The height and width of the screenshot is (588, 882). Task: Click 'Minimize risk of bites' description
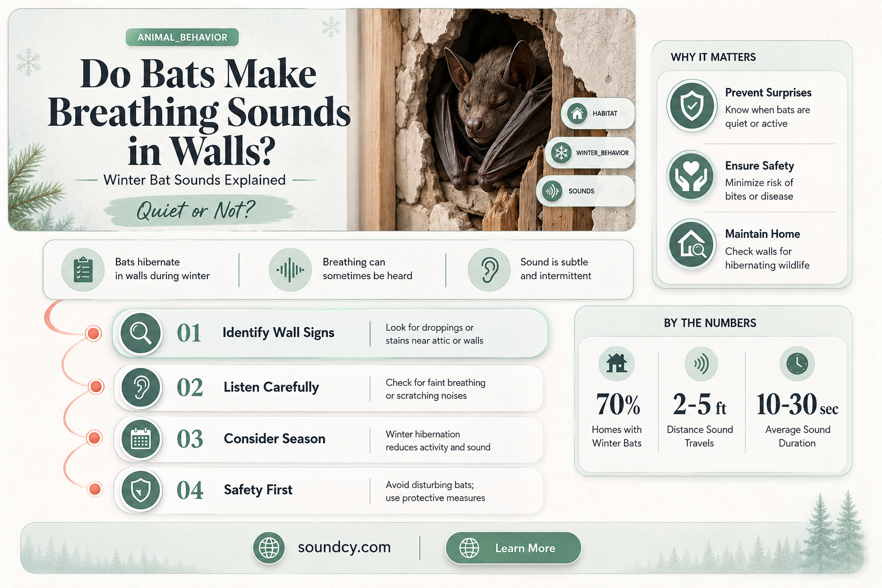point(759,189)
